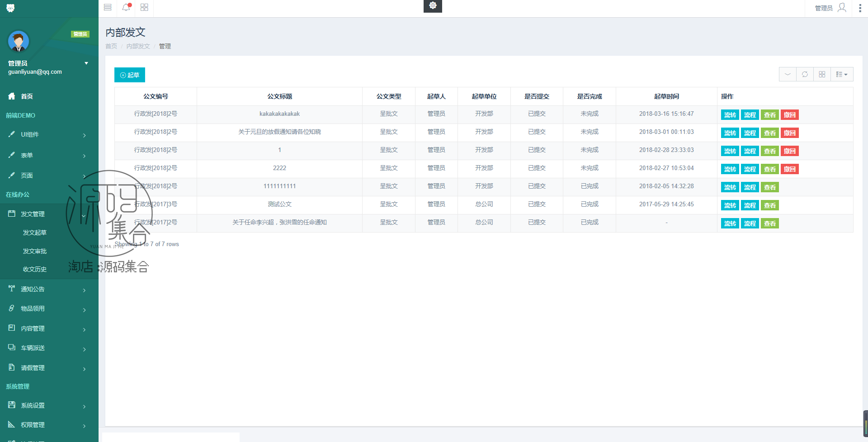Viewport: 868px width, 442px height.
Task: Click the paperclip icon beside 物品领用
Action: pyautogui.click(x=12, y=308)
